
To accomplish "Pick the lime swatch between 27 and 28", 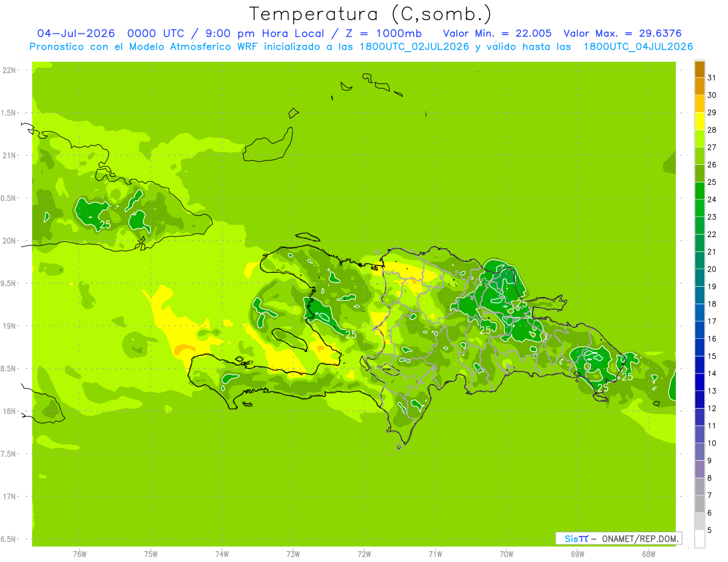I will tap(699, 138).
